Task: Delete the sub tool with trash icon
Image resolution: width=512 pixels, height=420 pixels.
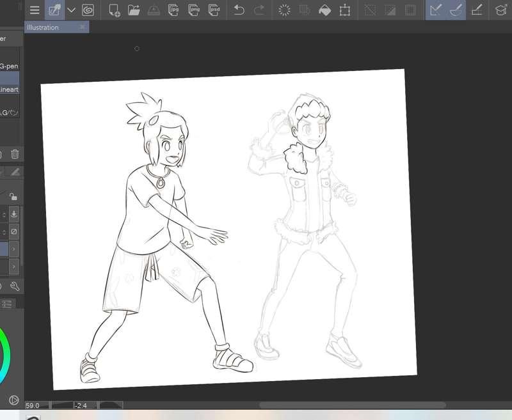Action: pyautogui.click(x=15, y=154)
